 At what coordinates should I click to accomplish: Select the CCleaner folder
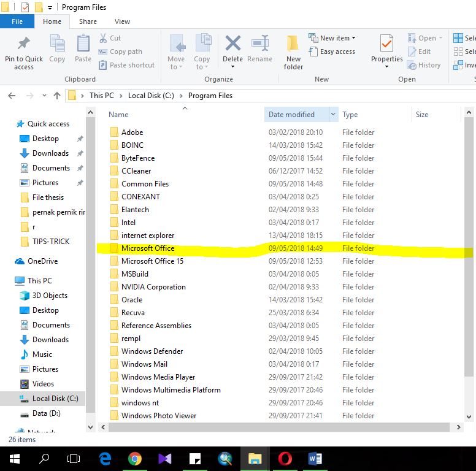tap(136, 171)
